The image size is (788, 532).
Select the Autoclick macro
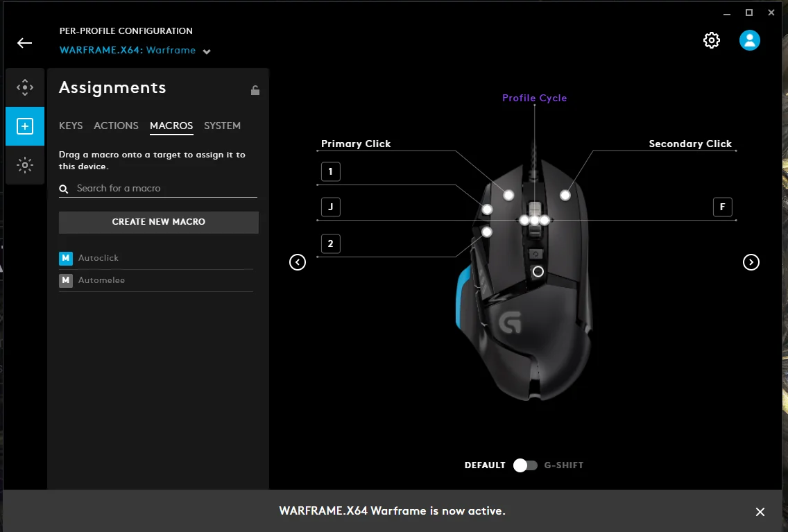coord(156,258)
